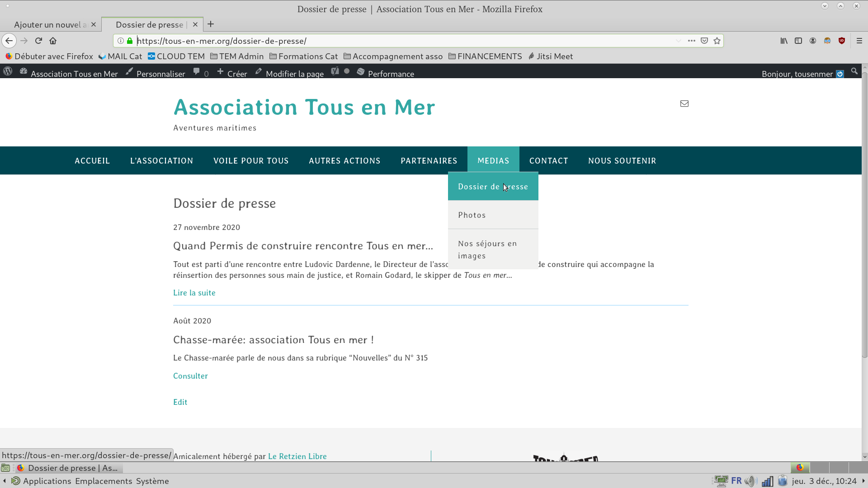Click the admin bar search magnifier icon

pos(854,71)
